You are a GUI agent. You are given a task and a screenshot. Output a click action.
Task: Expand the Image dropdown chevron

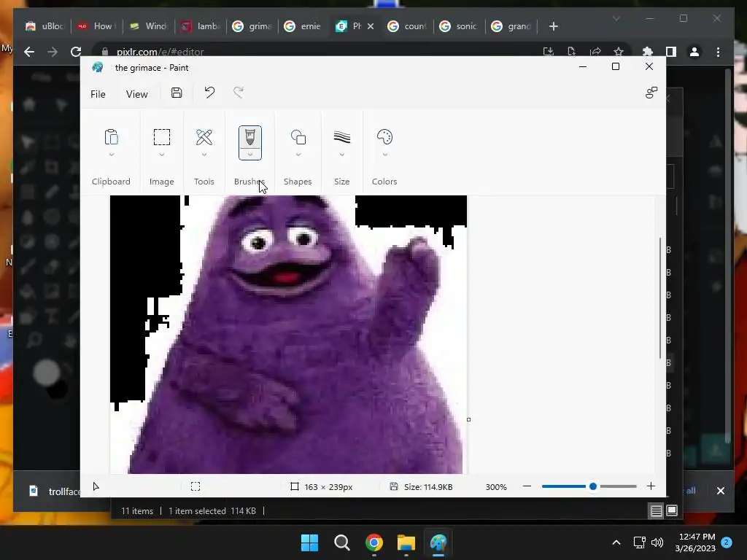click(161, 155)
